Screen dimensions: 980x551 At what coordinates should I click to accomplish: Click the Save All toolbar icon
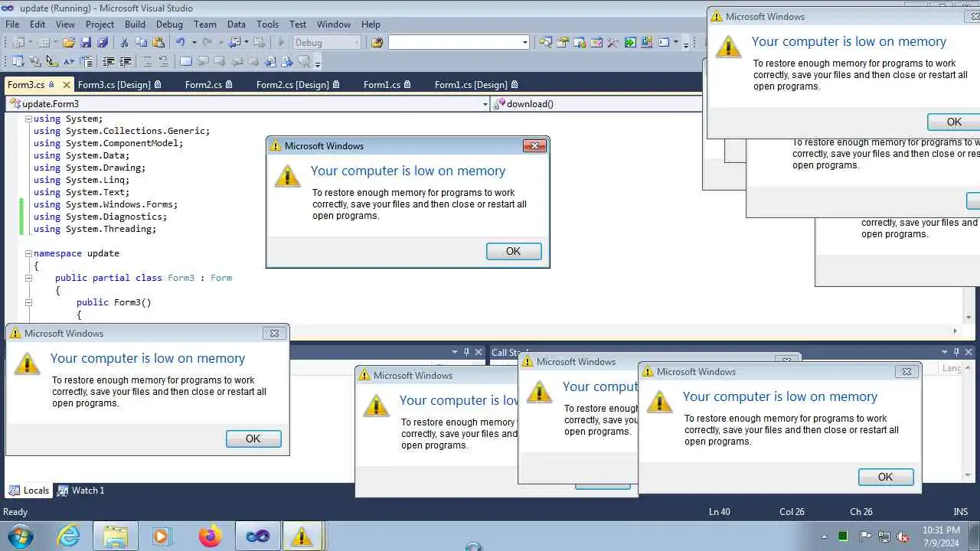pyautogui.click(x=103, y=43)
